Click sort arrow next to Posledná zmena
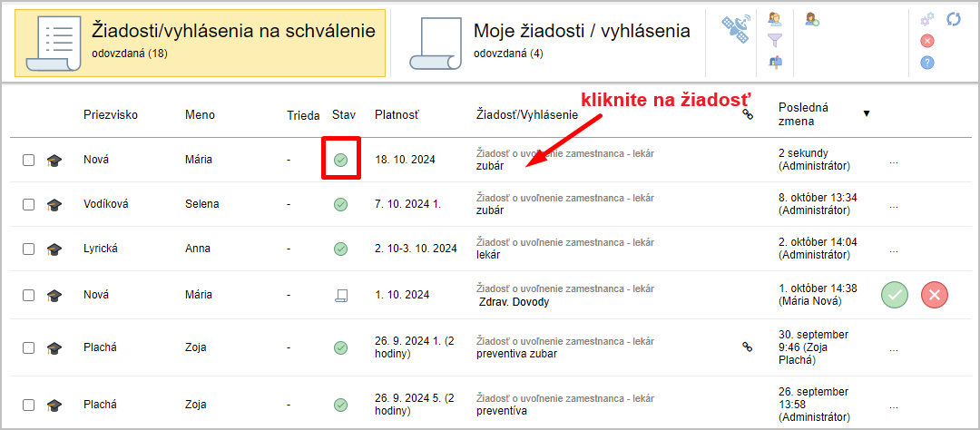 tap(866, 113)
